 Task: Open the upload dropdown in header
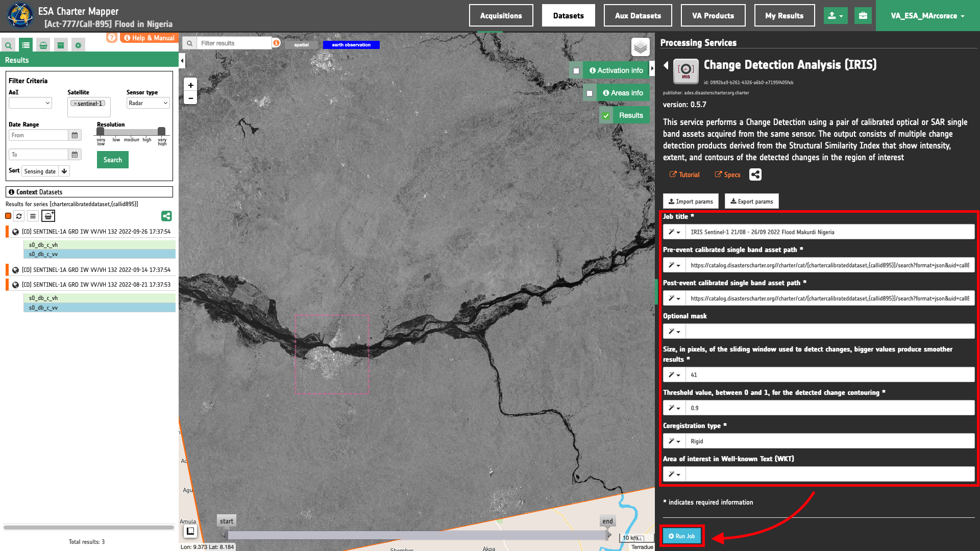coord(836,16)
